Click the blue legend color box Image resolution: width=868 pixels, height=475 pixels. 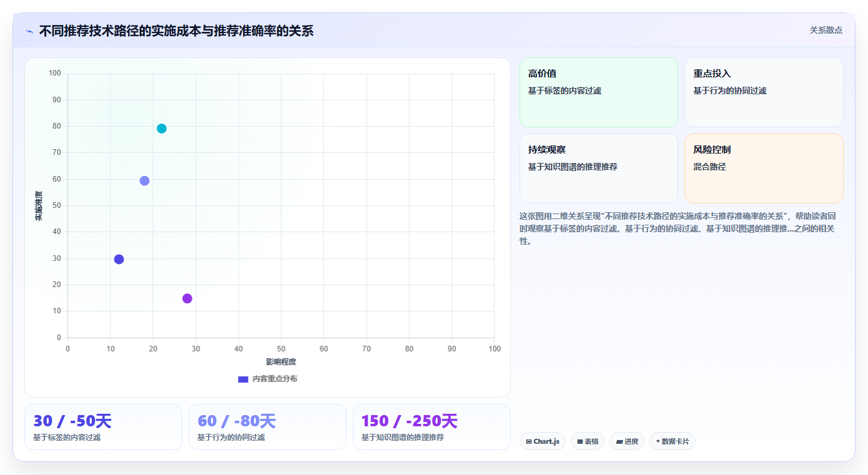(244, 379)
